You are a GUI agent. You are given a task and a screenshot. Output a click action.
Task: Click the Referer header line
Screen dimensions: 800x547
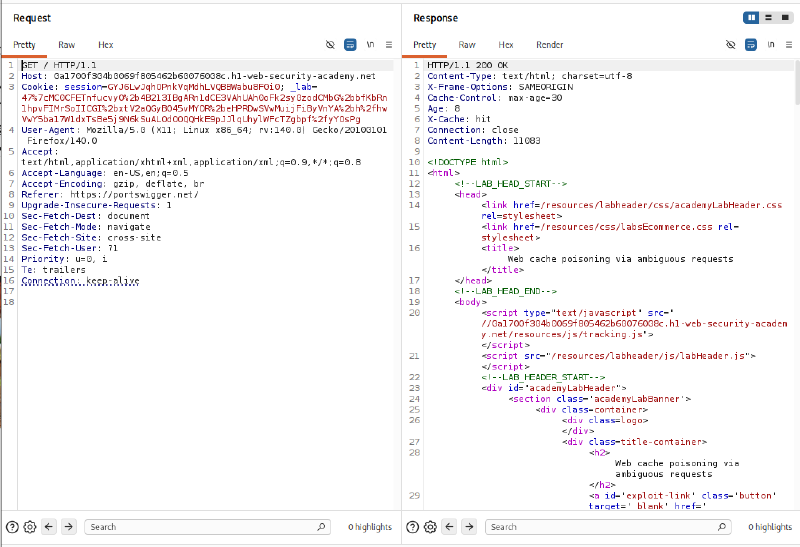(110, 194)
